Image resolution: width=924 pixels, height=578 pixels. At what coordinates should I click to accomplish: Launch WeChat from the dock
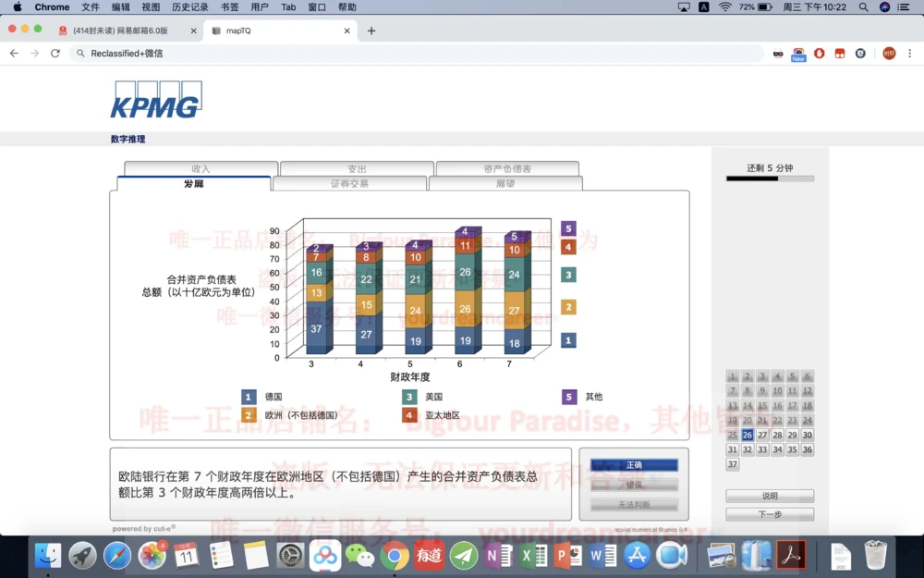coord(360,556)
